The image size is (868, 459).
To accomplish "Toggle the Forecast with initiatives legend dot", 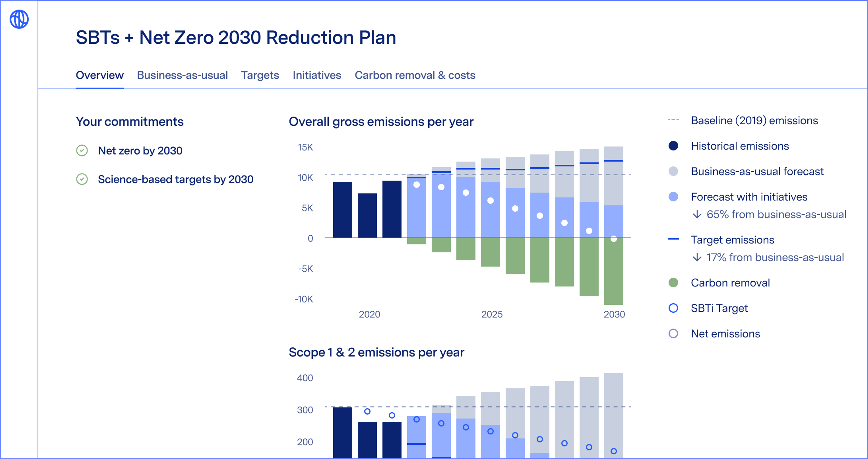I will click(673, 197).
